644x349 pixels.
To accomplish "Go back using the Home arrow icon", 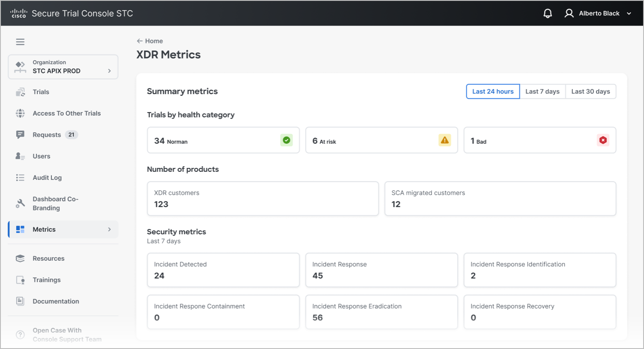I will click(x=140, y=41).
